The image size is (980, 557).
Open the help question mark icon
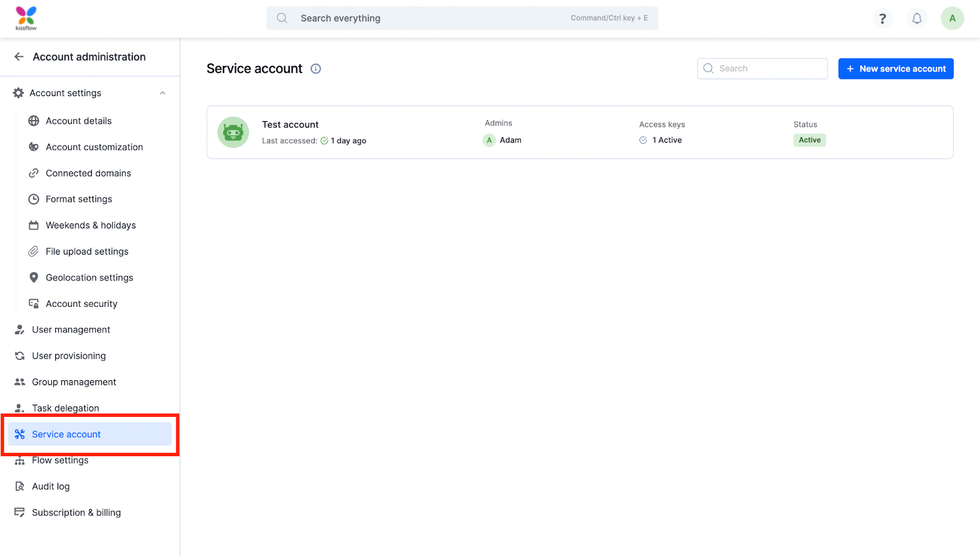(x=883, y=18)
